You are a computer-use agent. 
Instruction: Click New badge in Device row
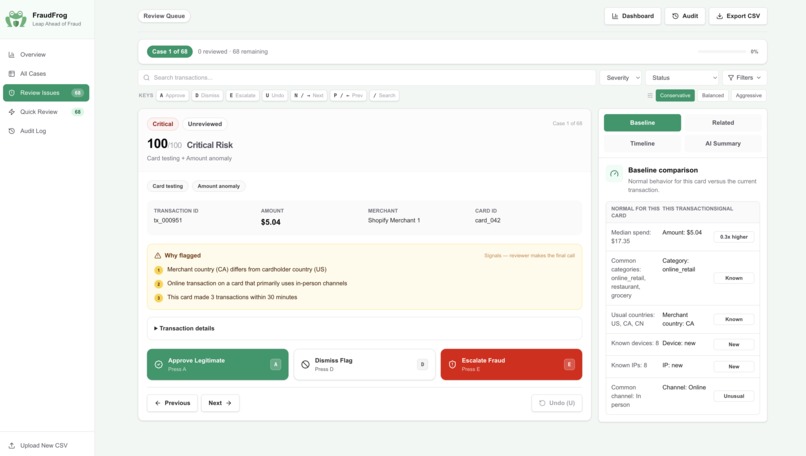pyautogui.click(x=734, y=344)
